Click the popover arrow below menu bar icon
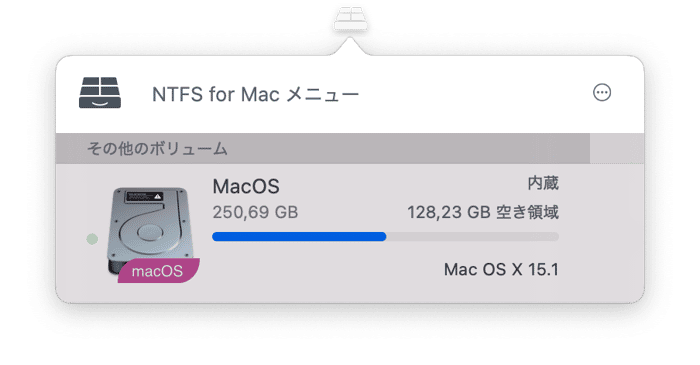 (x=350, y=46)
